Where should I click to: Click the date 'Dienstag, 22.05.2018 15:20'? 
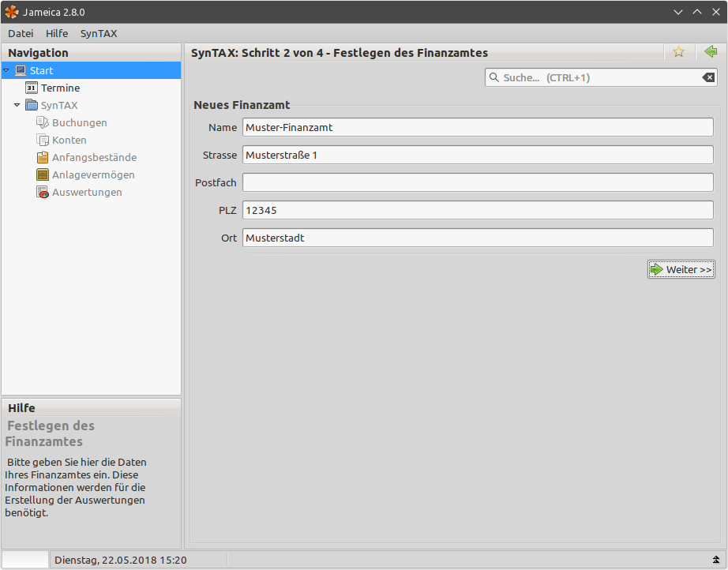(x=121, y=560)
